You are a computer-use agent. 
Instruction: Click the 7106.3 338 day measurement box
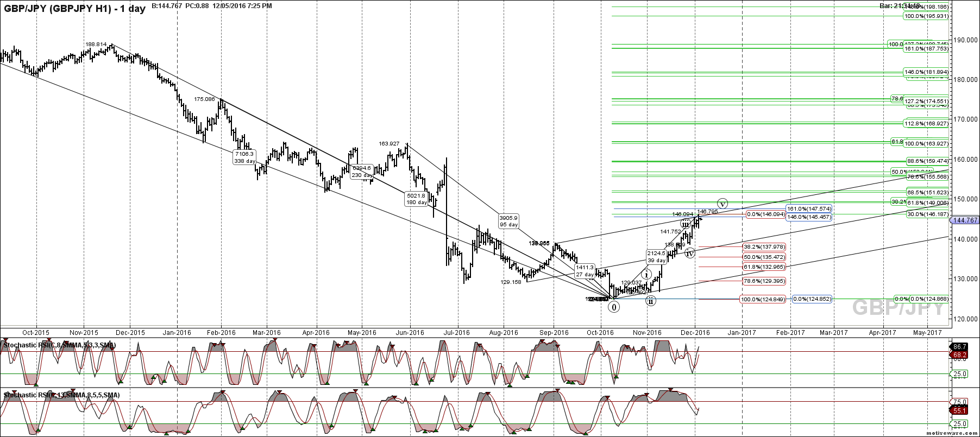click(244, 157)
